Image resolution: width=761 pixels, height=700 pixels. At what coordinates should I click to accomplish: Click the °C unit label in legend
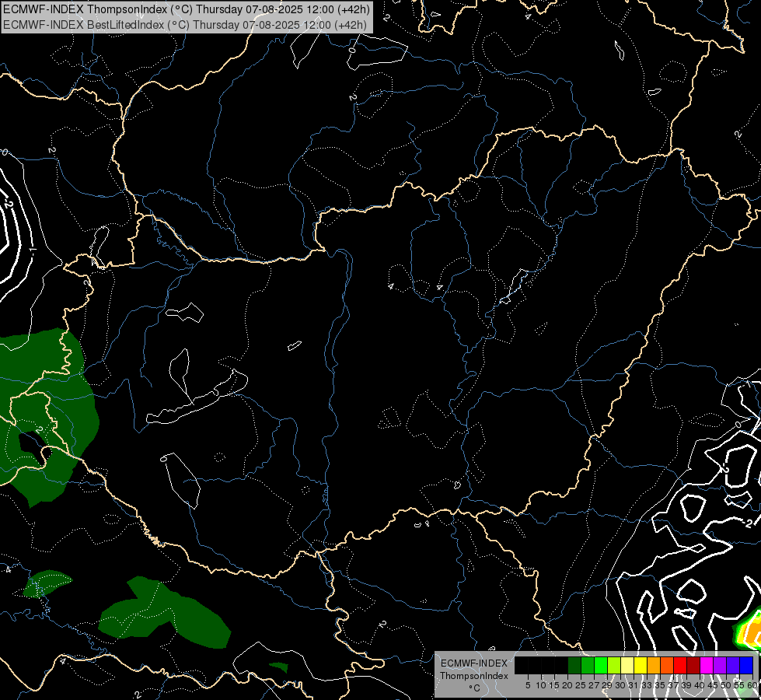click(475, 688)
